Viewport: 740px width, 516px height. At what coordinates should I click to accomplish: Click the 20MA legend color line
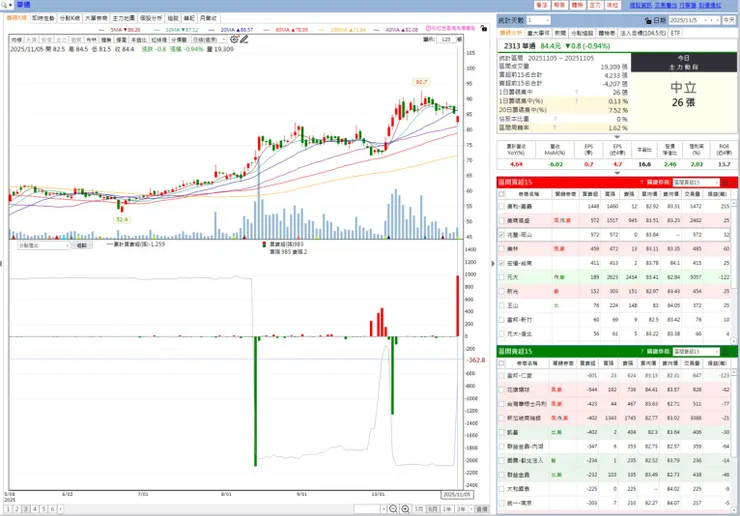[x=212, y=30]
